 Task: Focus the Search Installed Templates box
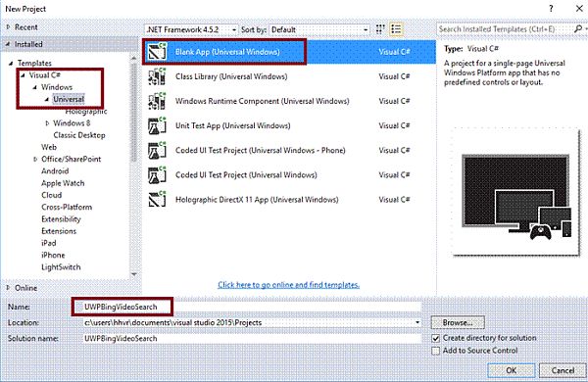coord(505,29)
